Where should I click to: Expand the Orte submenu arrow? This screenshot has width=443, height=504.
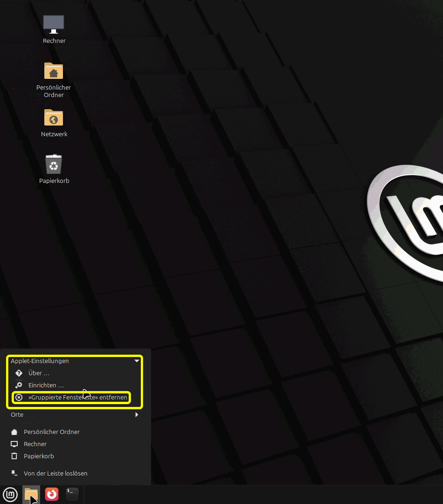137,414
